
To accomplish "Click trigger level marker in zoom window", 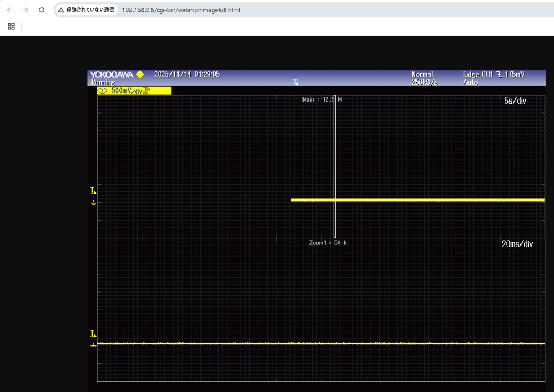I will [x=93, y=334].
